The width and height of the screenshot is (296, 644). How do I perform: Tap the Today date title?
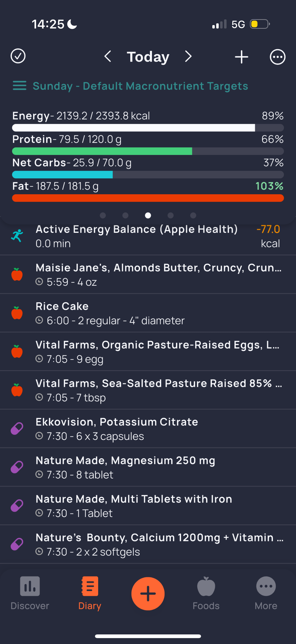[x=148, y=57]
